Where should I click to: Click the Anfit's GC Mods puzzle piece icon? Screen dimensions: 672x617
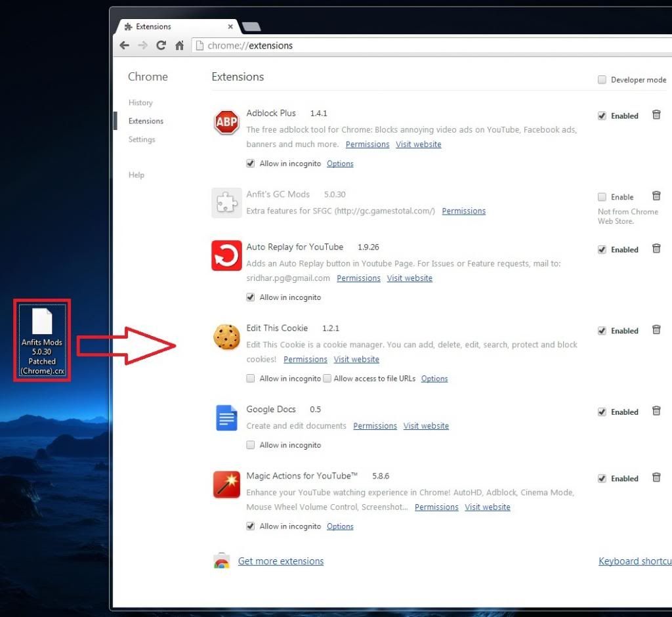click(226, 203)
